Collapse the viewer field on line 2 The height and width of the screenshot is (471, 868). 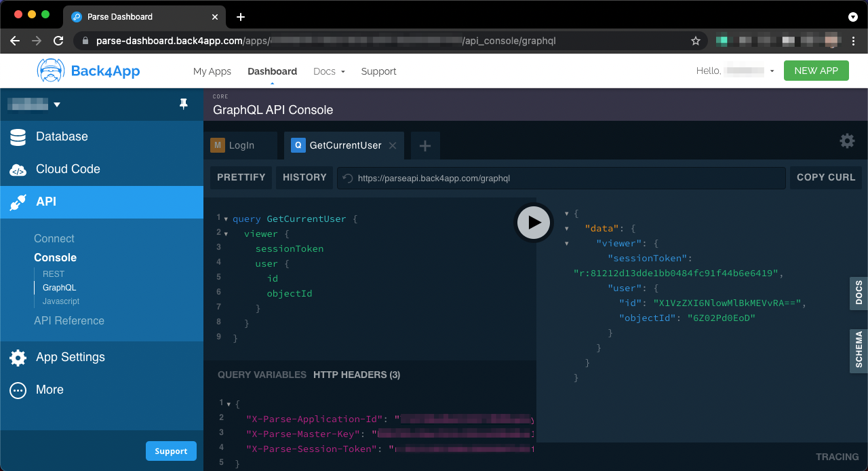(226, 233)
